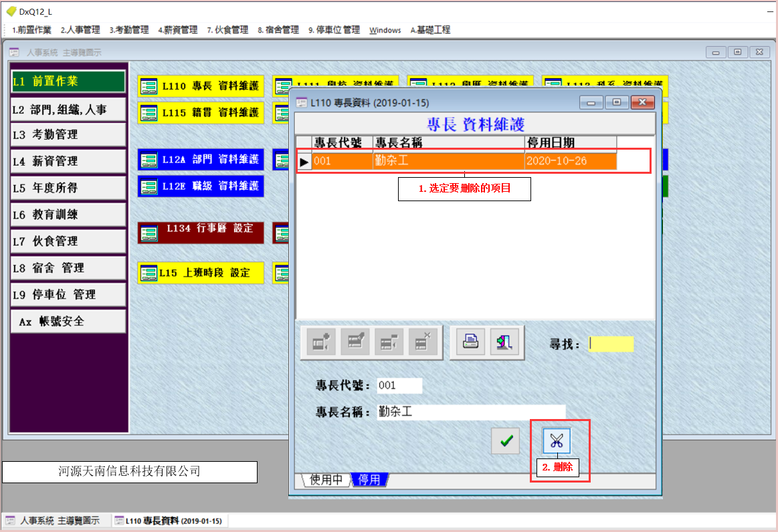Maximize the L110 專長資料 dialog

pos(617,103)
